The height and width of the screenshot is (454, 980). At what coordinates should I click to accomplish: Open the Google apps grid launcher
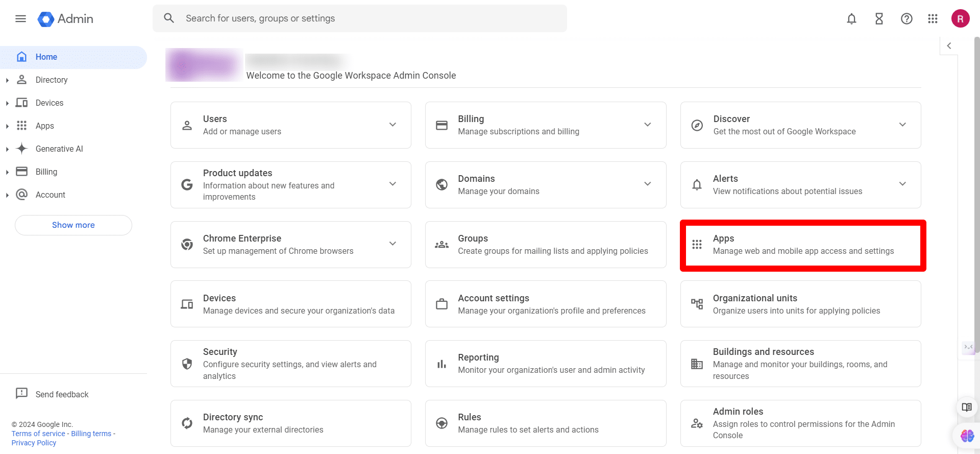[x=933, y=19]
